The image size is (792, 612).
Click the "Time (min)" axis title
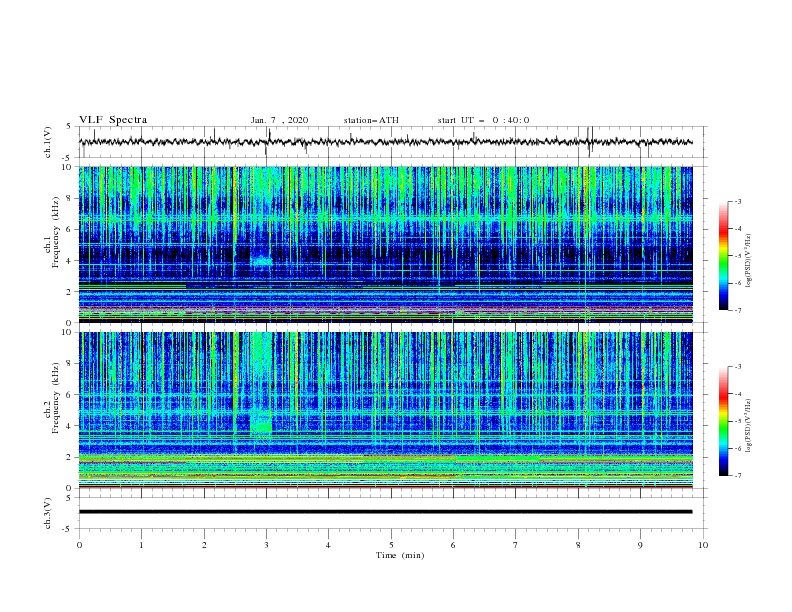tap(400, 555)
